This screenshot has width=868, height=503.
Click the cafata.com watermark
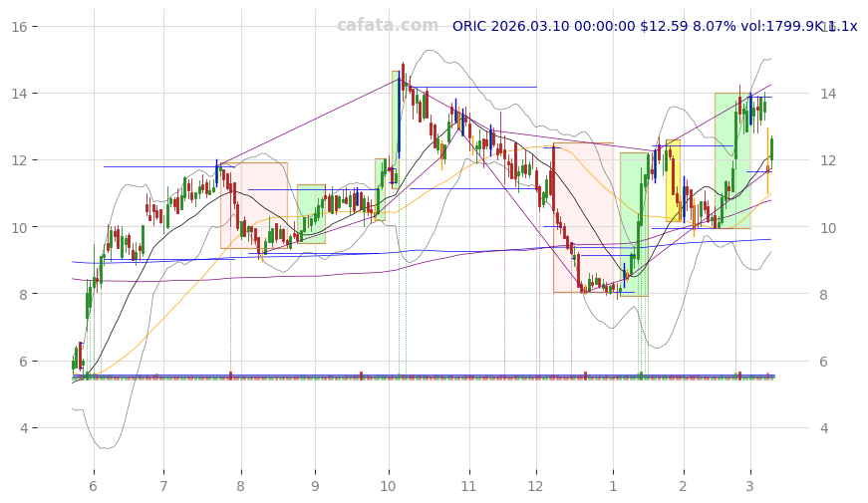tap(387, 26)
